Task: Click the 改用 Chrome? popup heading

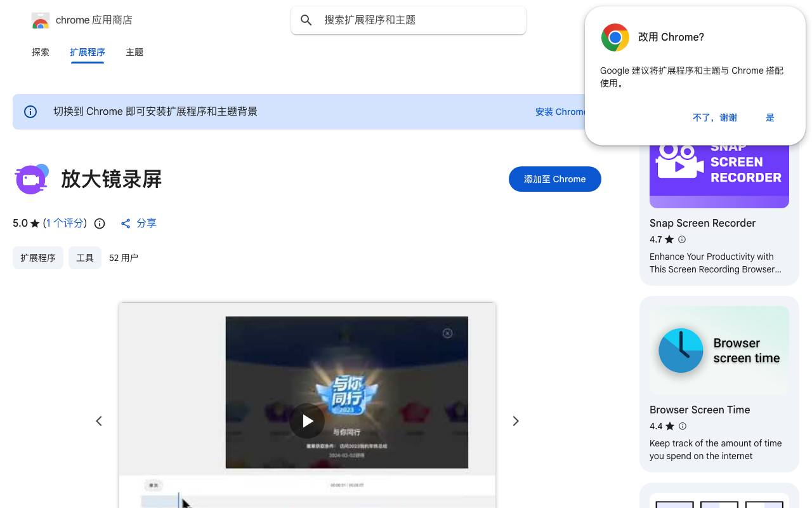Action: pyautogui.click(x=671, y=37)
